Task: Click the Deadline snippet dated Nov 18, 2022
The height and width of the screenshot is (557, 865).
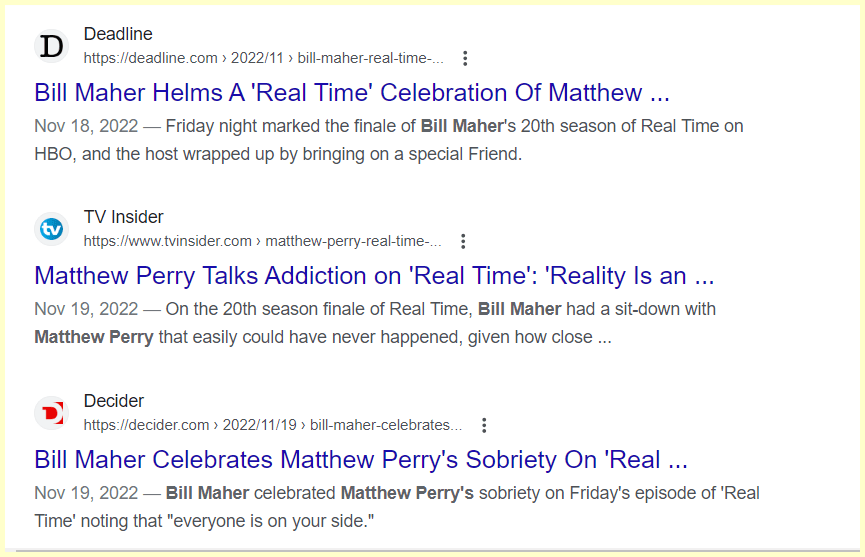Action: (388, 140)
